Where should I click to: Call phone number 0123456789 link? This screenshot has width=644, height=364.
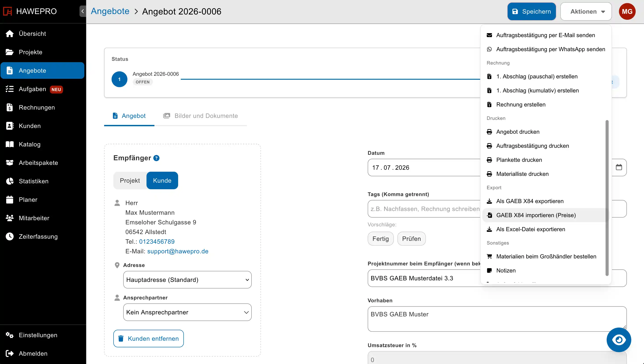pyautogui.click(x=157, y=241)
